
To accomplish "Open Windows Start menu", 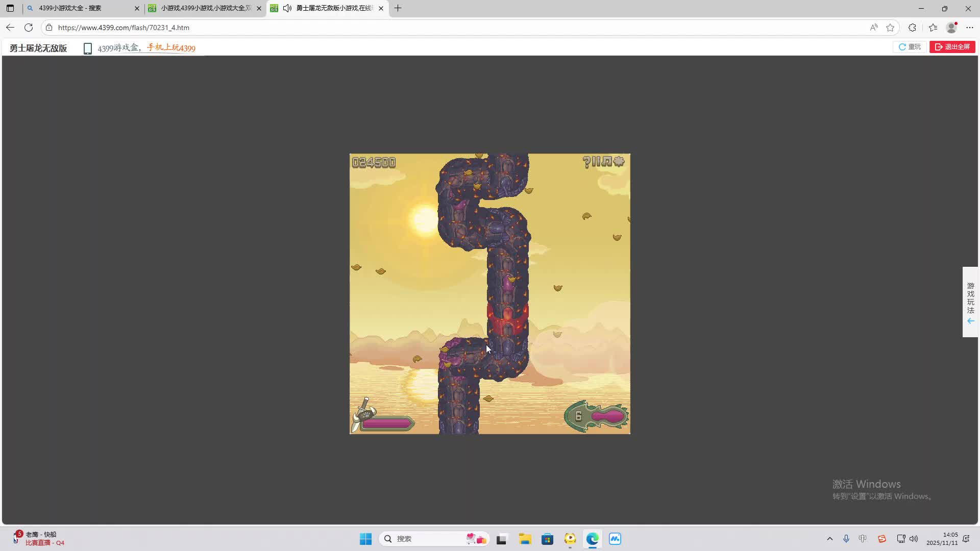I will 365,539.
